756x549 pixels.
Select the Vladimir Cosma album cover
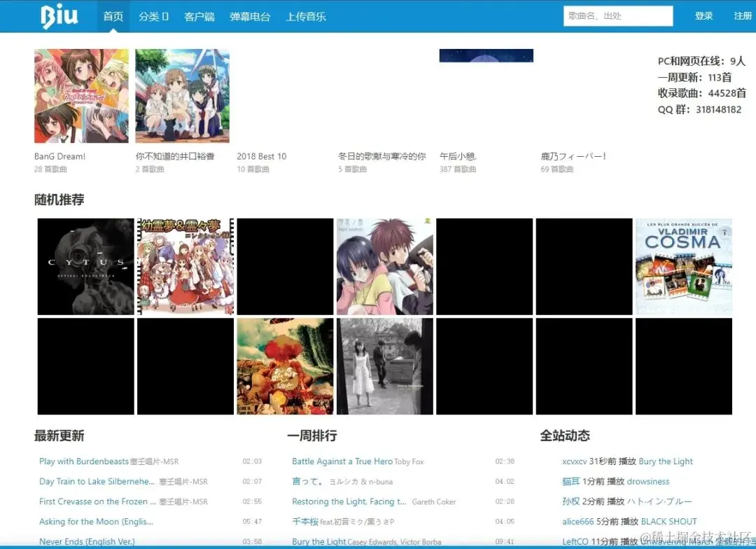pyautogui.click(x=684, y=266)
